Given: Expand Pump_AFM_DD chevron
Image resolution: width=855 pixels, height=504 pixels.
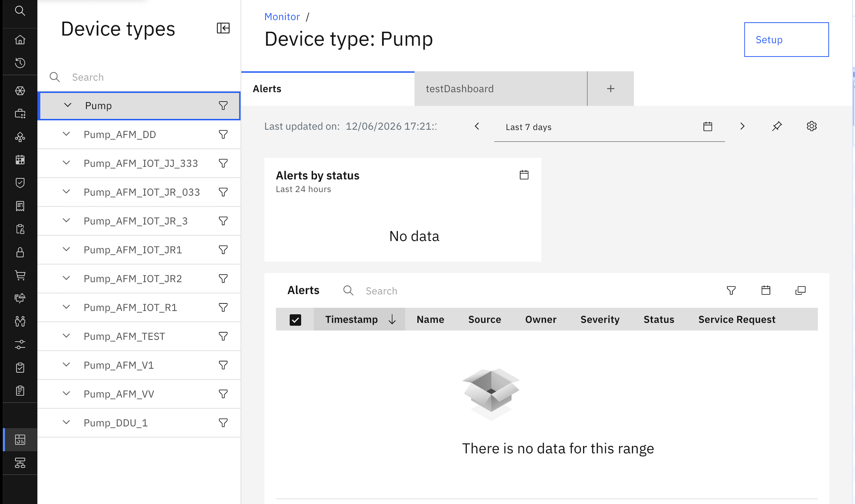Looking at the screenshot, I should (66, 134).
